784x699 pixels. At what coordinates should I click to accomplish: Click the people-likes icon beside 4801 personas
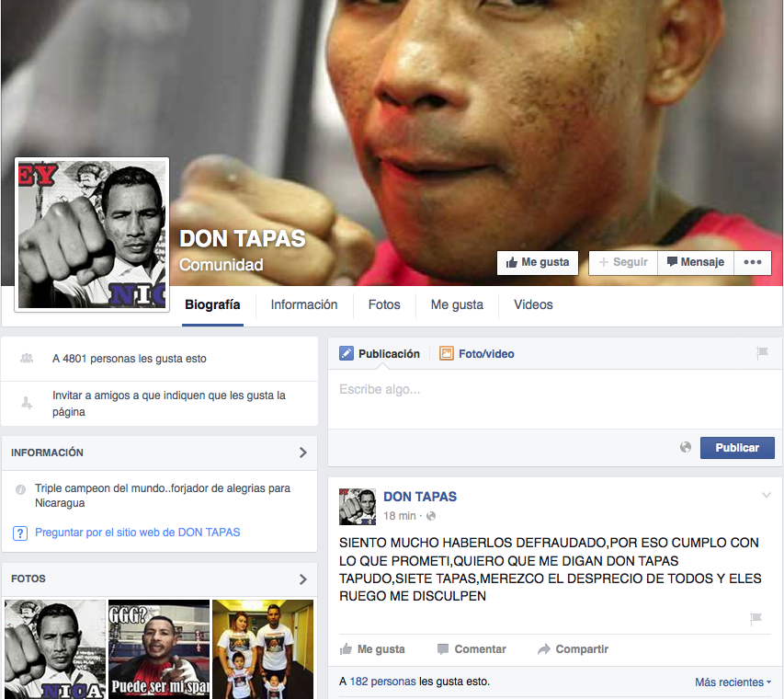click(x=27, y=359)
